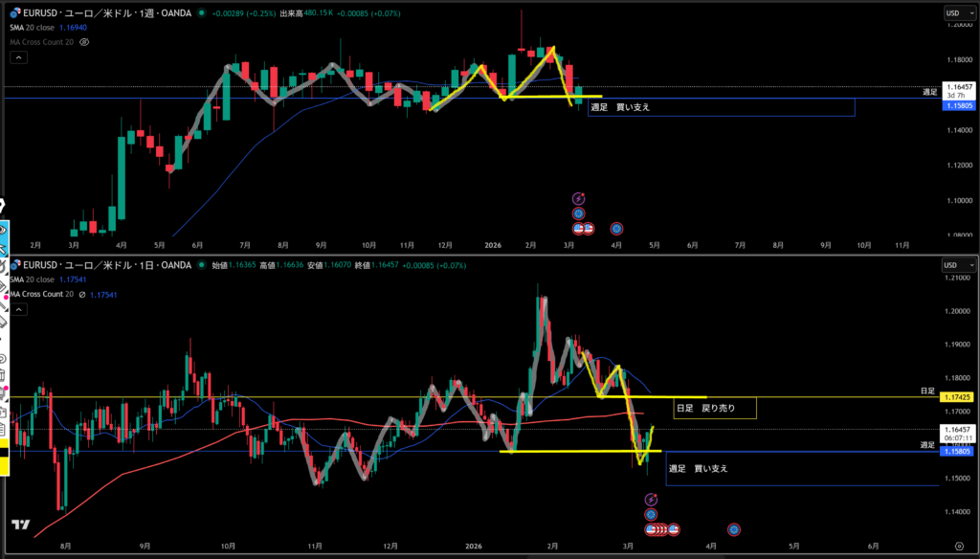The height and width of the screenshot is (559, 980).
Task: Click the green market status dot on upper chart
Action: coord(202,11)
